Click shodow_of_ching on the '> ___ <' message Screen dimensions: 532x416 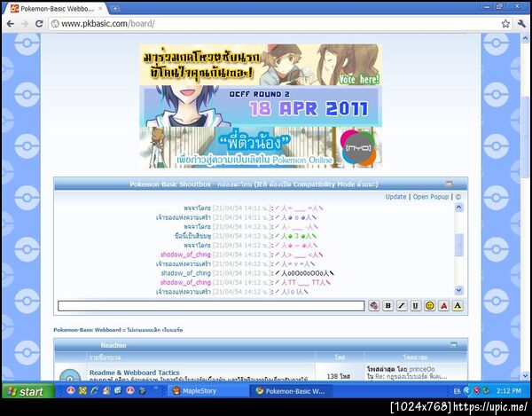(x=185, y=255)
